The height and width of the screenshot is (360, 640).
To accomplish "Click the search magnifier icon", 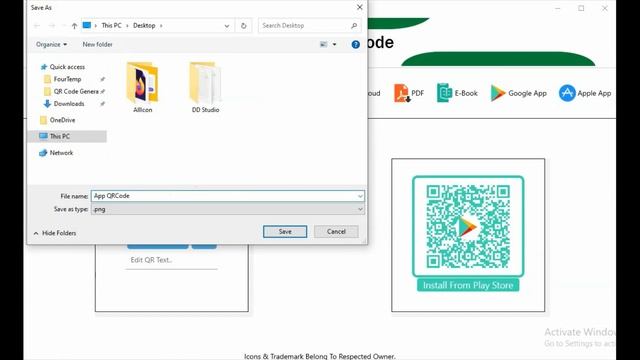I will tap(354, 25).
